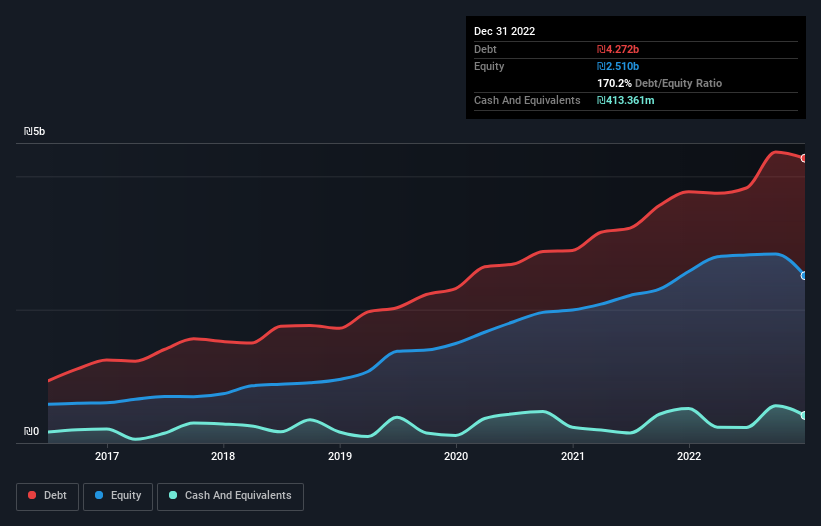Screen dimensions: 821x526
Task: Click the Dec 31 2022 tooltip date
Action: pyautogui.click(x=504, y=31)
